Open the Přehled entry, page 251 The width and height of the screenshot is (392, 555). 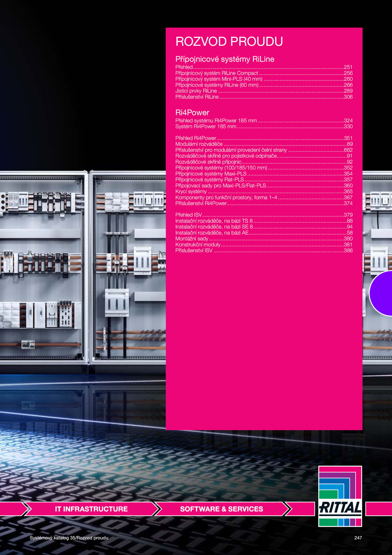[264, 67]
